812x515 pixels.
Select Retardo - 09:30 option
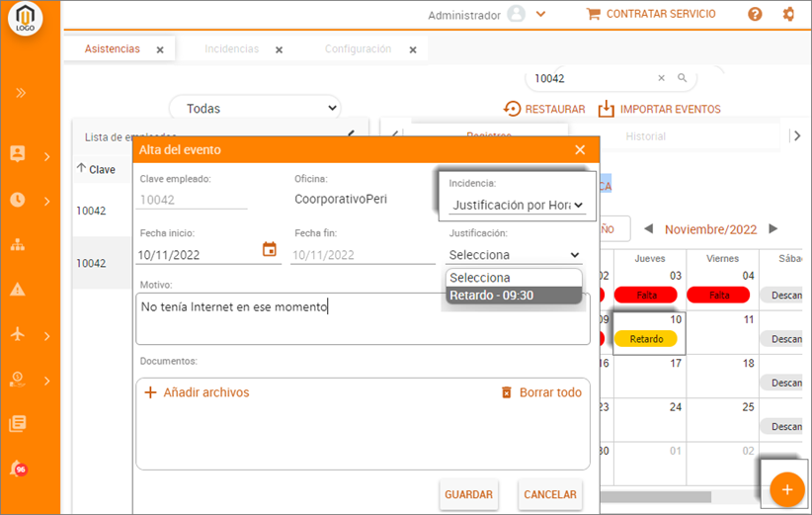point(514,295)
